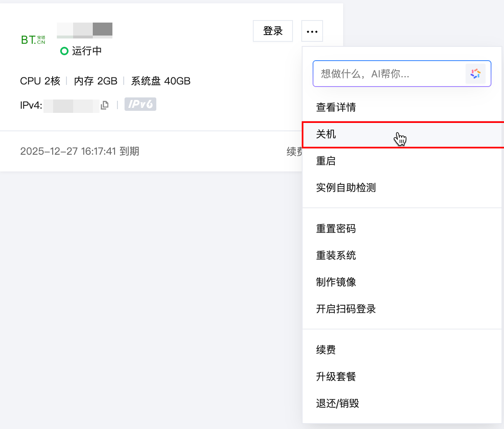Click the 登录 login button
Viewport: 504px width, 429px height.
coord(273,31)
